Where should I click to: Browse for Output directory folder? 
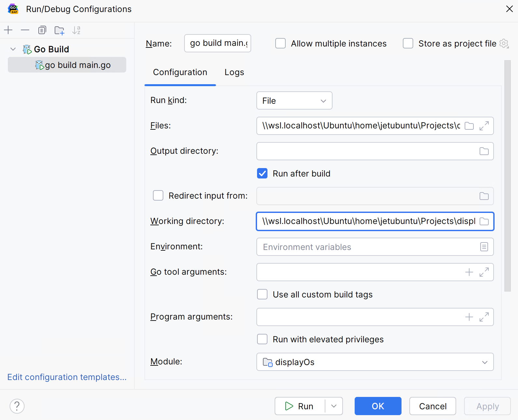484,151
